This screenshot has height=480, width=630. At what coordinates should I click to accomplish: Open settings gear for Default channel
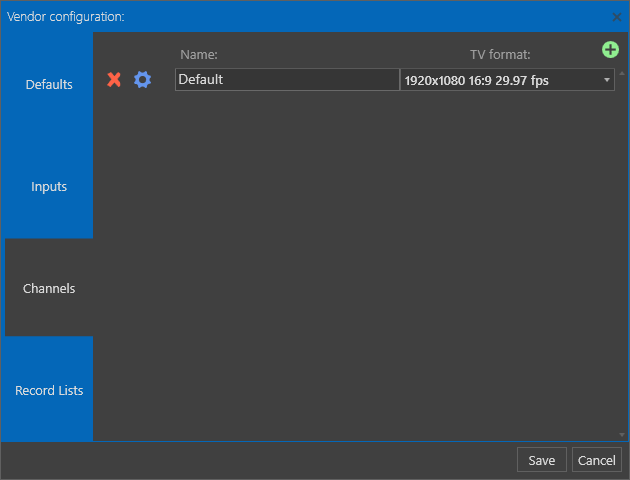click(142, 80)
